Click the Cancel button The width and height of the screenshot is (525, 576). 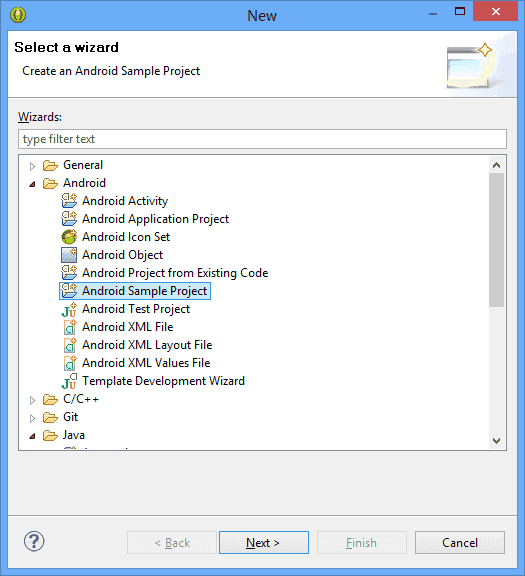click(460, 542)
